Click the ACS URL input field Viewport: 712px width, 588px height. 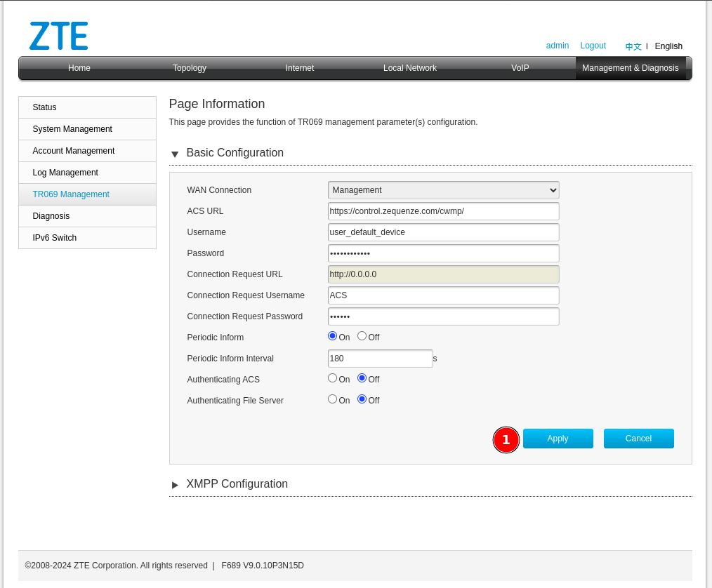pyautogui.click(x=443, y=211)
